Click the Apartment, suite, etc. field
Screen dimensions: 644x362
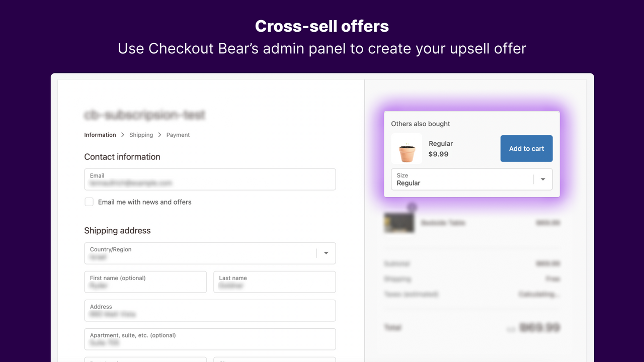click(x=210, y=339)
